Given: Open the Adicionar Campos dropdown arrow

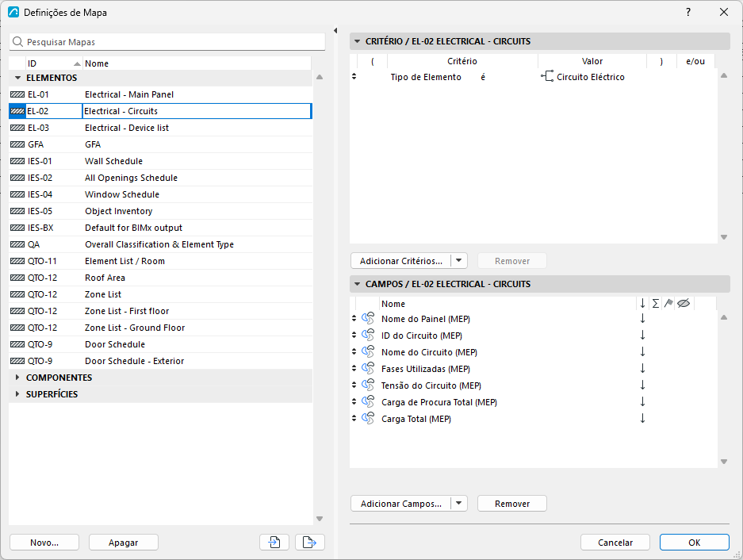Looking at the screenshot, I should (x=458, y=503).
